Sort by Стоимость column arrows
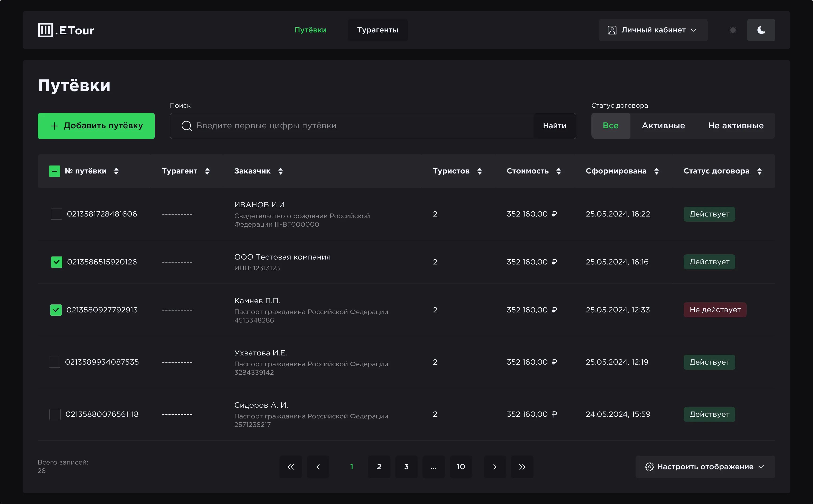 pyautogui.click(x=558, y=171)
